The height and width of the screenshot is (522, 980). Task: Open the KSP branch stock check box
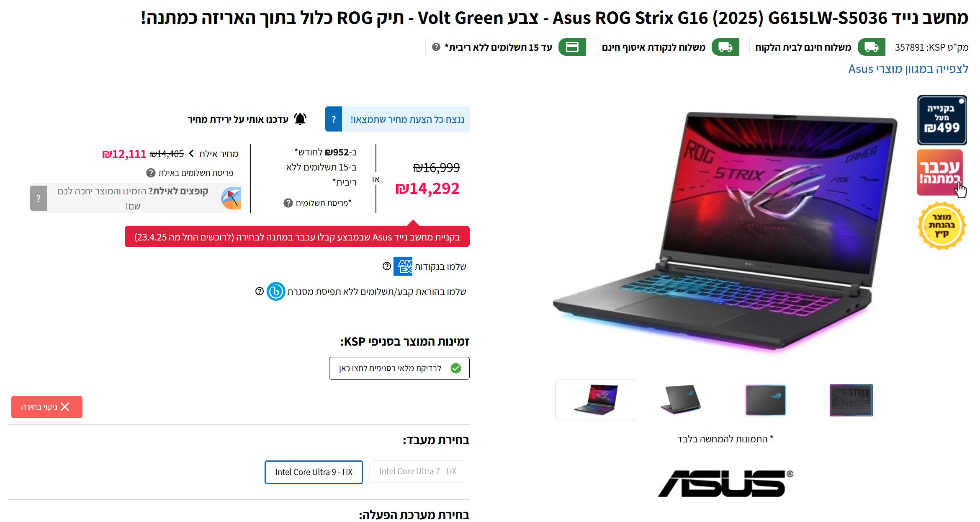coord(399,368)
